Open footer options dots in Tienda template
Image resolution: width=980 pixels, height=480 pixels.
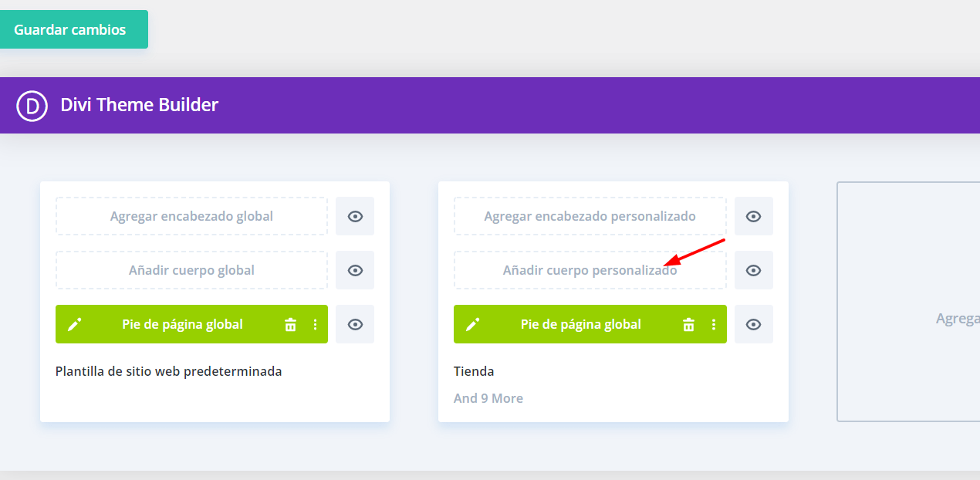coord(713,324)
